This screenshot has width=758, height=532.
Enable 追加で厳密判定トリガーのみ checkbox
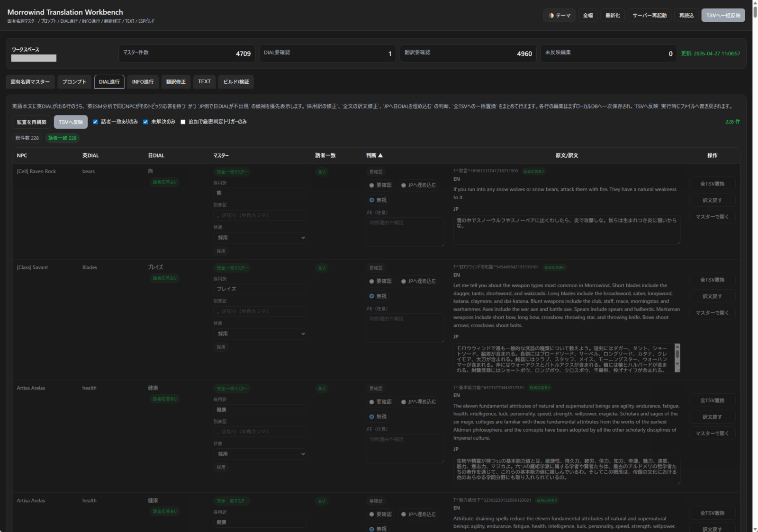pos(183,122)
